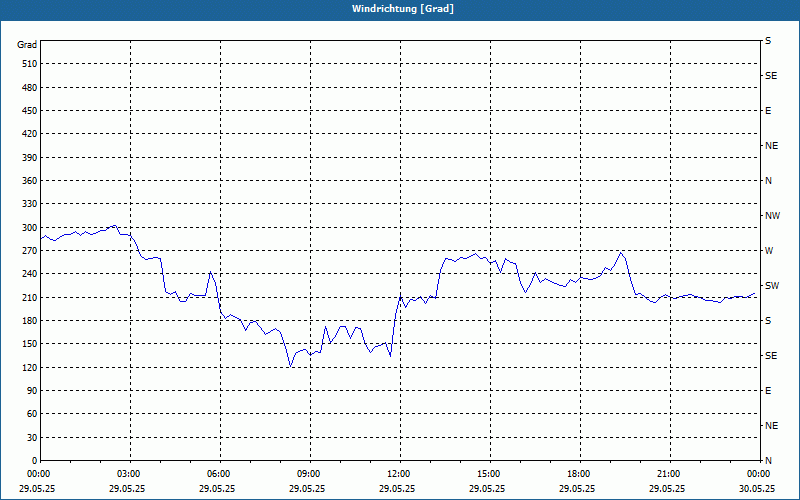Select the 30.05.25 date label
This screenshot has height=500, width=800.
(757, 488)
